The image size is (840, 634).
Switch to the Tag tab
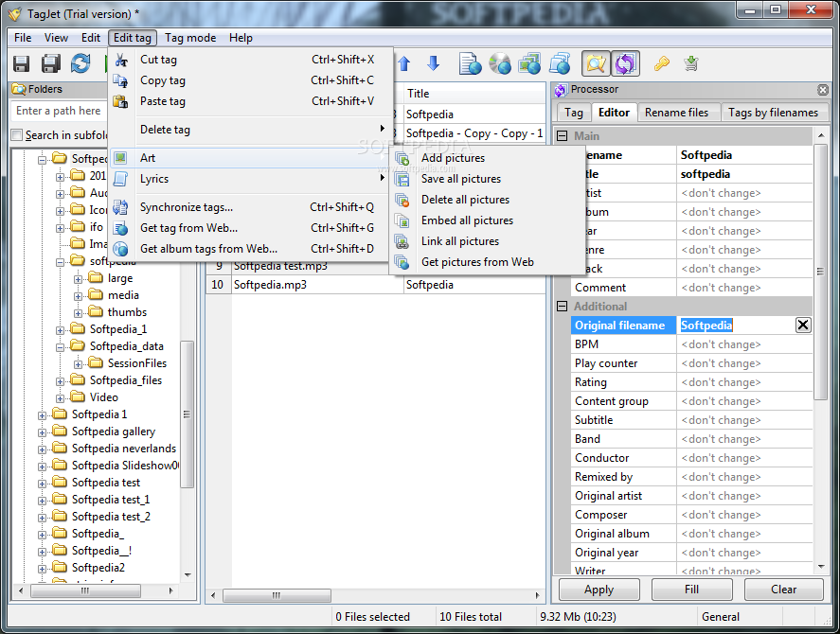pyautogui.click(x=574, y=113)
